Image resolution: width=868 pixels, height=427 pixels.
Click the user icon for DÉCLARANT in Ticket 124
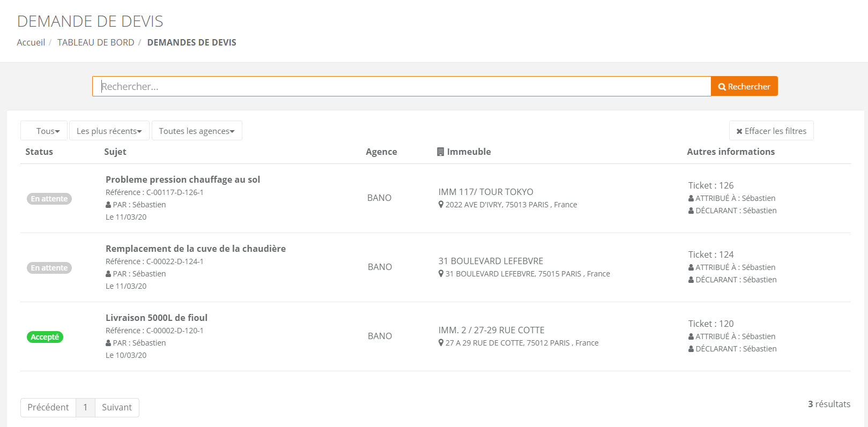pyautogui.click(x=691, y=280)
